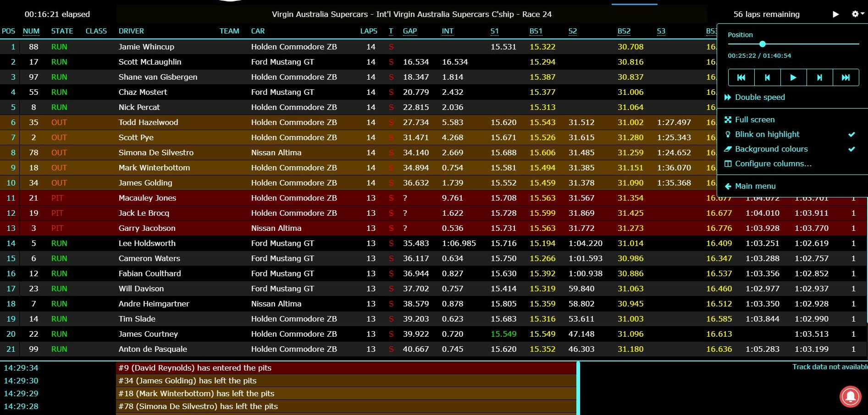Image resolution: width=868 pixels, height=415 pixels.
Task: Click the S1 column header
Action: point(494,31)
